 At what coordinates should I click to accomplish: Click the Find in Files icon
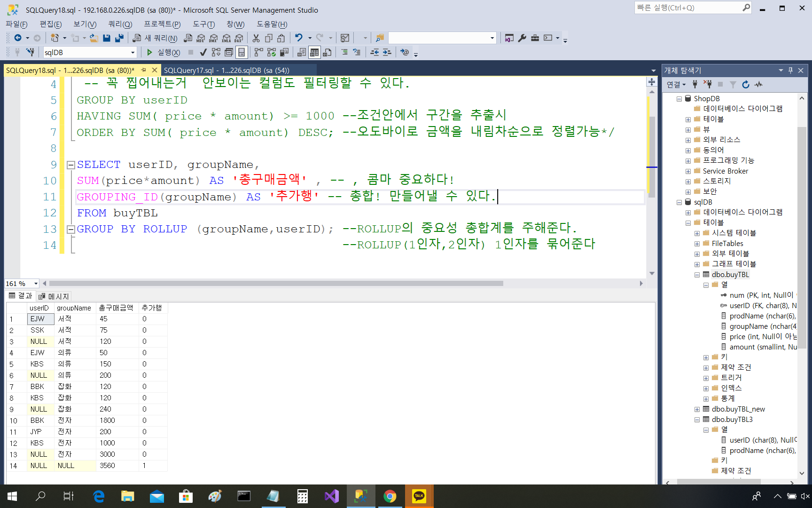click(380, 38)
